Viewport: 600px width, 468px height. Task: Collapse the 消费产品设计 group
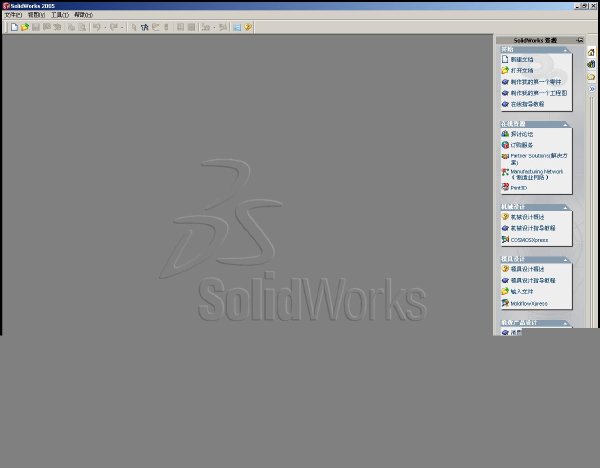(565, 323)
